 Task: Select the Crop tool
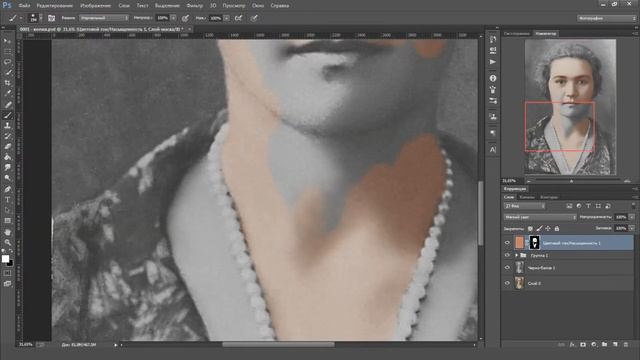point(7,83)
